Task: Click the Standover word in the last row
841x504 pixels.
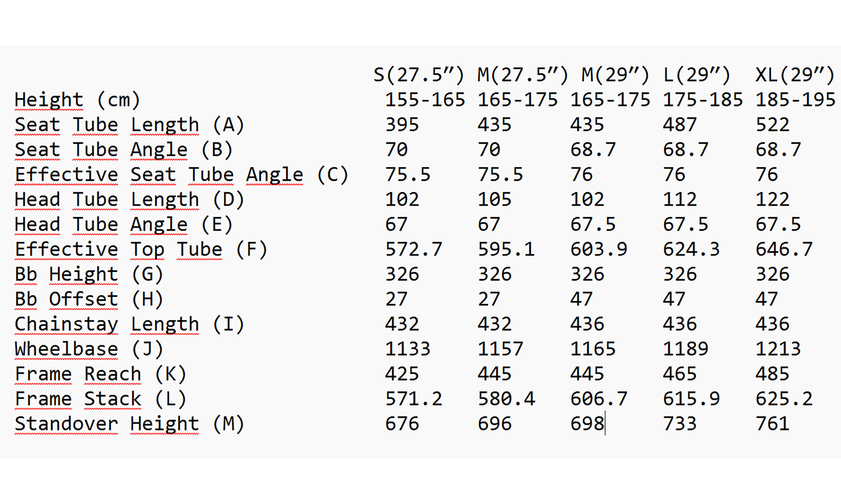Action: [66, 424]
